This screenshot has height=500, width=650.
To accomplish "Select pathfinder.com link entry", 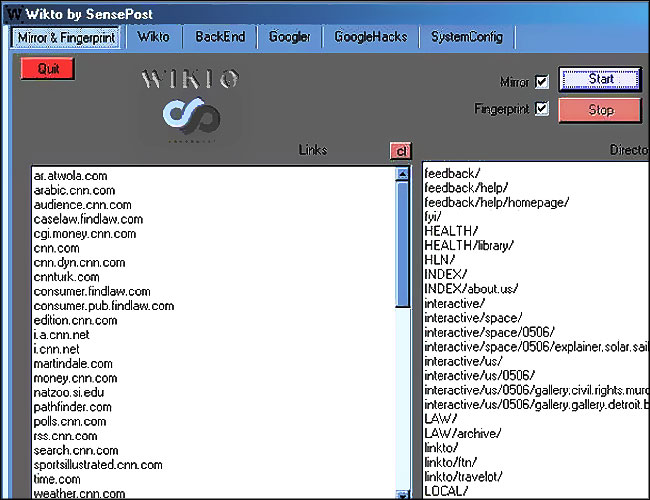I will click(73, 407).
